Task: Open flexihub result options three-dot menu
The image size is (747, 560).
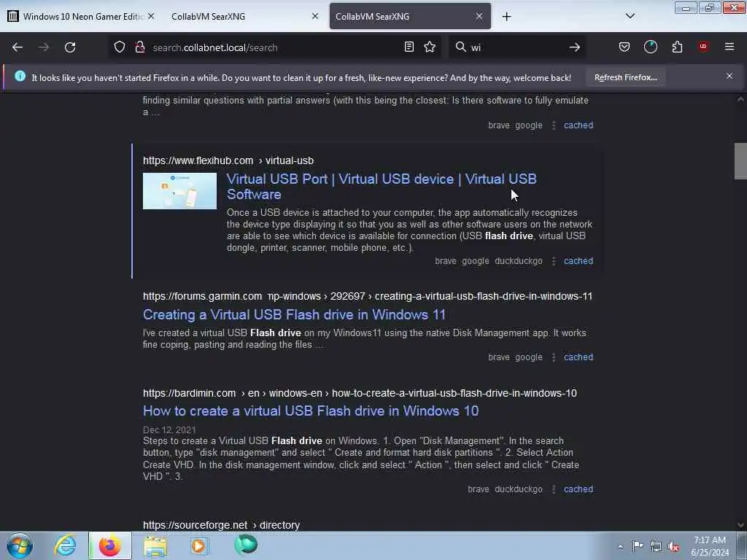Action: (553, 261)
